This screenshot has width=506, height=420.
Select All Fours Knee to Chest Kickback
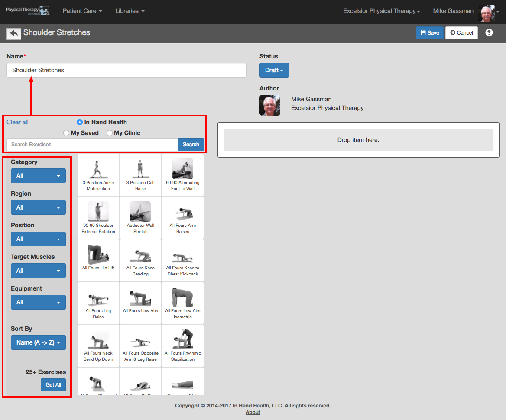coord(183,260)
